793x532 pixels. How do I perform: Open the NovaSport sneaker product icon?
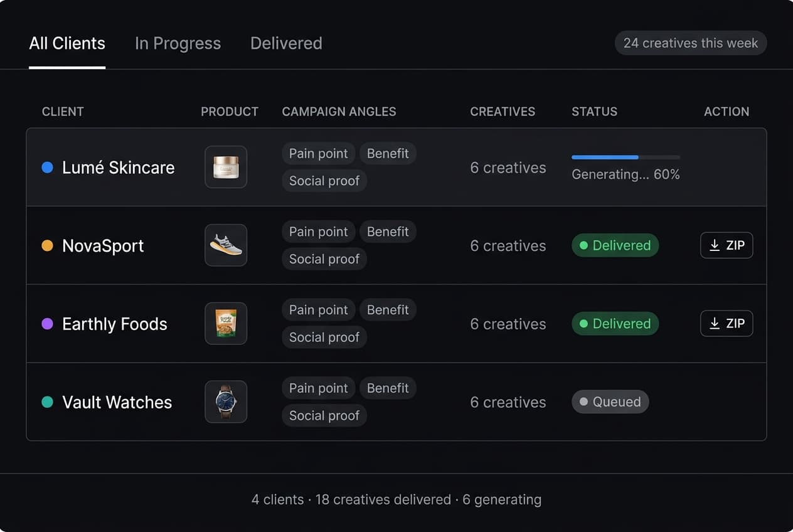[x=226, y=245]
